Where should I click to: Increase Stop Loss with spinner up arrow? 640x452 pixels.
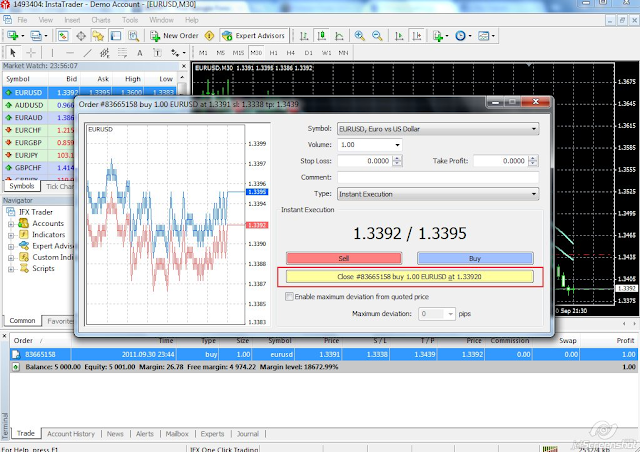(x=397, y=158)
